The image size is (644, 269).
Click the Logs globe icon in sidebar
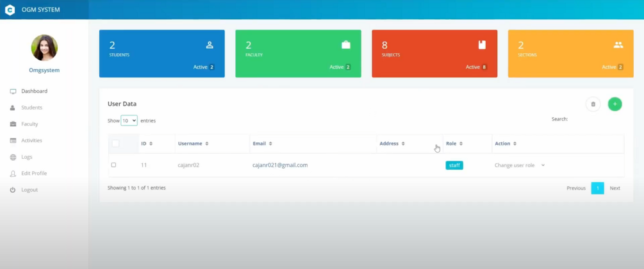[13, 157]
